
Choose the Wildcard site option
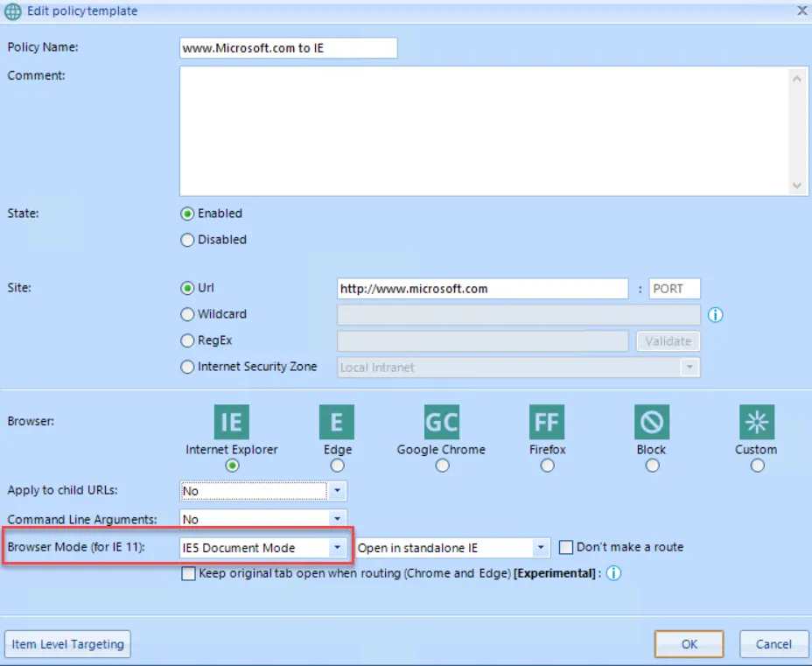[187, 314]
